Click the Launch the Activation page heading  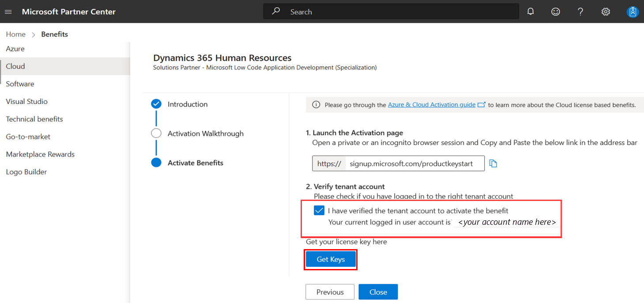[x=354, y=133]
